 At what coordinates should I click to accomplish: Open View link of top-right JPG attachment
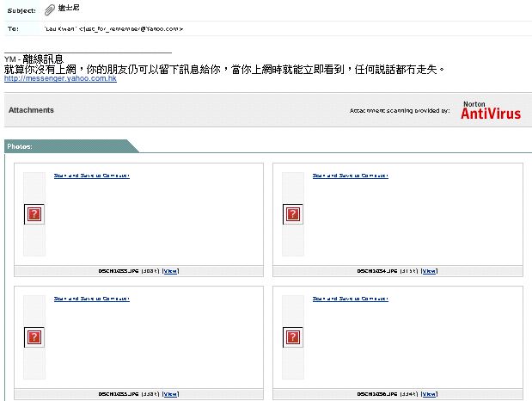pyautogui.click(x=429, y=271)
